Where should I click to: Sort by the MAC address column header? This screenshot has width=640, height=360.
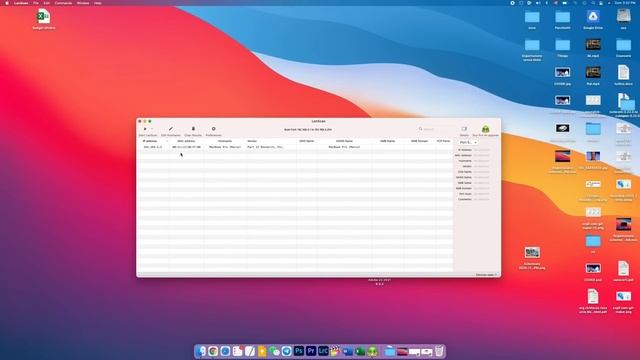[x=186, y=141]
